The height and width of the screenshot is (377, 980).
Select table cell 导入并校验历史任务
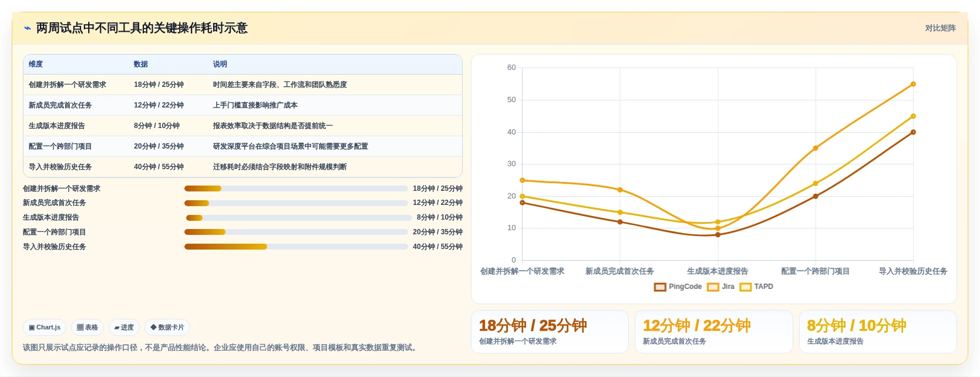click(x=60, y=167)
